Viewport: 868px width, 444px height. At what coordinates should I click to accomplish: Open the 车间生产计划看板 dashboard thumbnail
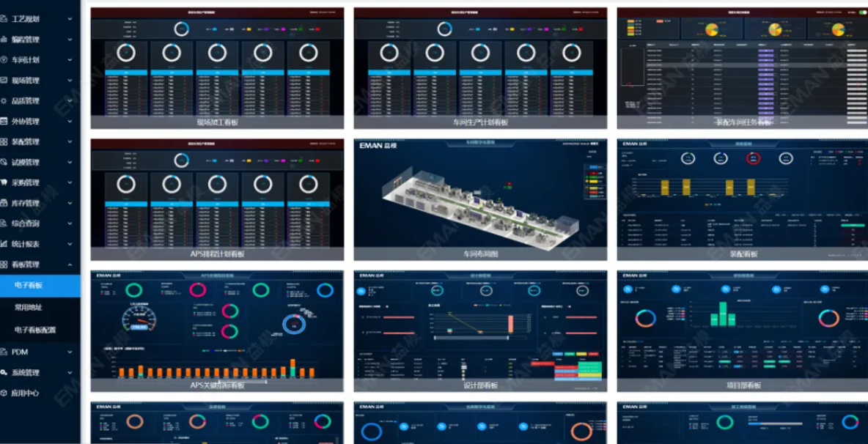click(480, 68)
